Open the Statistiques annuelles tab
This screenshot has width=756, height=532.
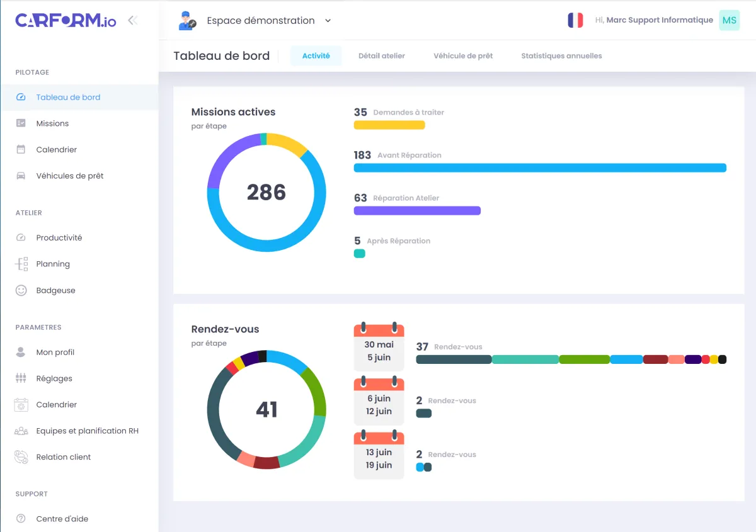point(561,55)
